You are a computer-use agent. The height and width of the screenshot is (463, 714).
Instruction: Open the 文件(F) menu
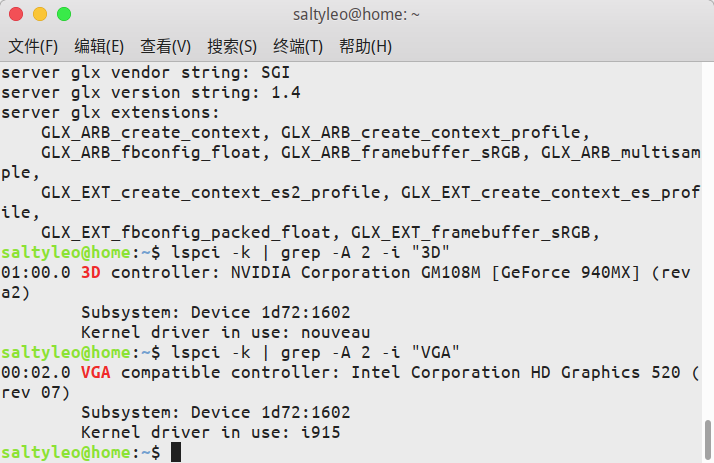[33, 47]
